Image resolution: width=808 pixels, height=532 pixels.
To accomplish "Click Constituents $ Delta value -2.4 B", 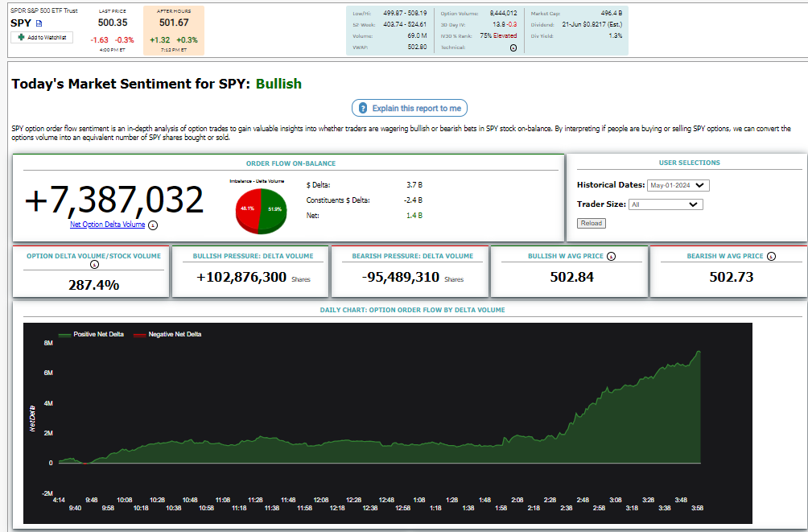I will click(414, 200).
